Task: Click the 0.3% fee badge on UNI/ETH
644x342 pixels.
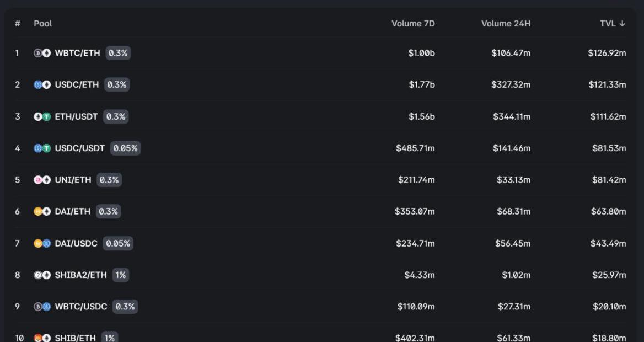Action: [109, 180]
